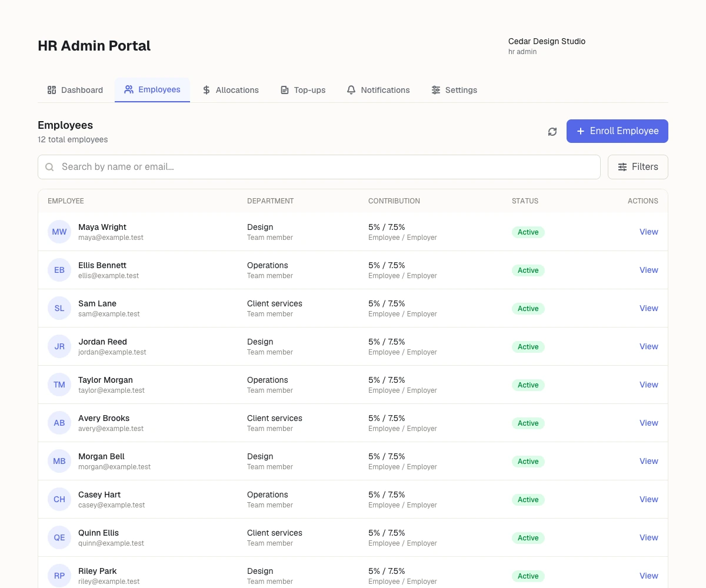Click the Cedar Design Studio company name
706x588 pixels.
pyautogui.click(x=547, y=41)
